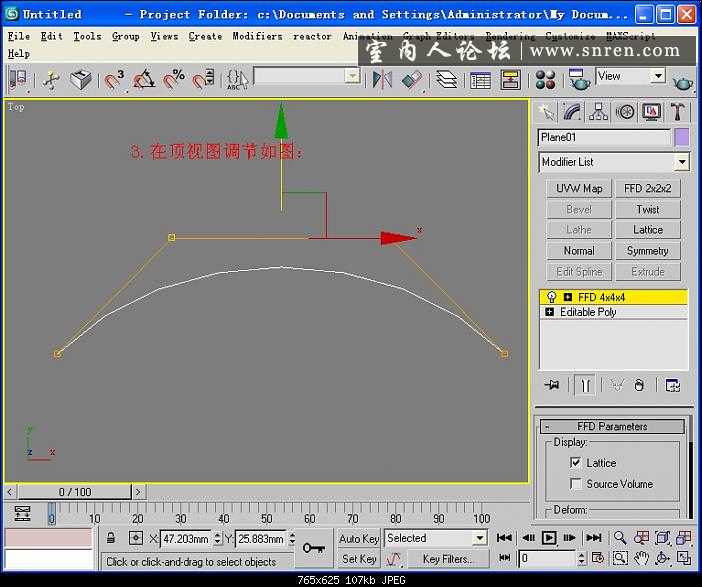Toggle Selection Lock padlock icon

(111, 537)
